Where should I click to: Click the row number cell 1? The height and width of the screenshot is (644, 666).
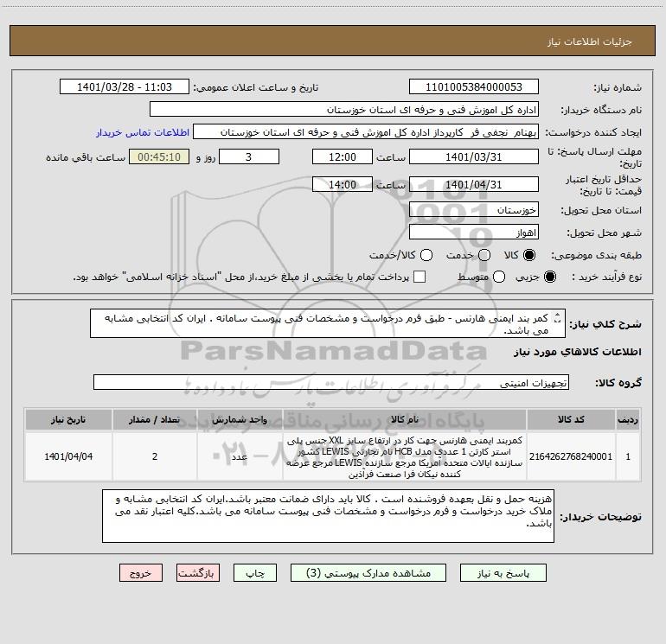tap(628, 456)
